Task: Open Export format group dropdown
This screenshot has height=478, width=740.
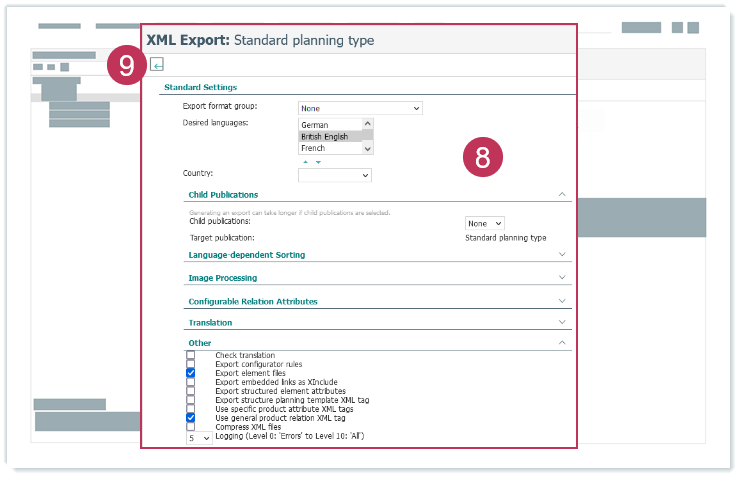Action: coord(360,108)
